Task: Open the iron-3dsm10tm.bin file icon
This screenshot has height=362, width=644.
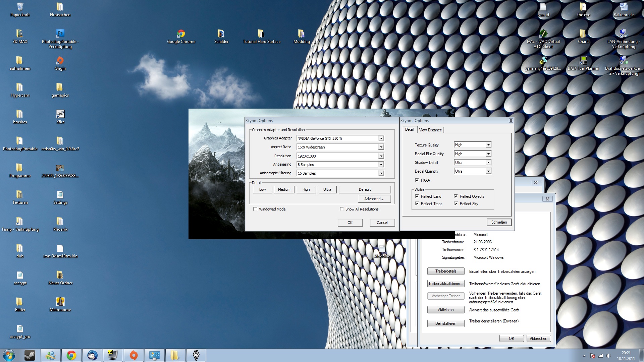Action: click(60, 251)
